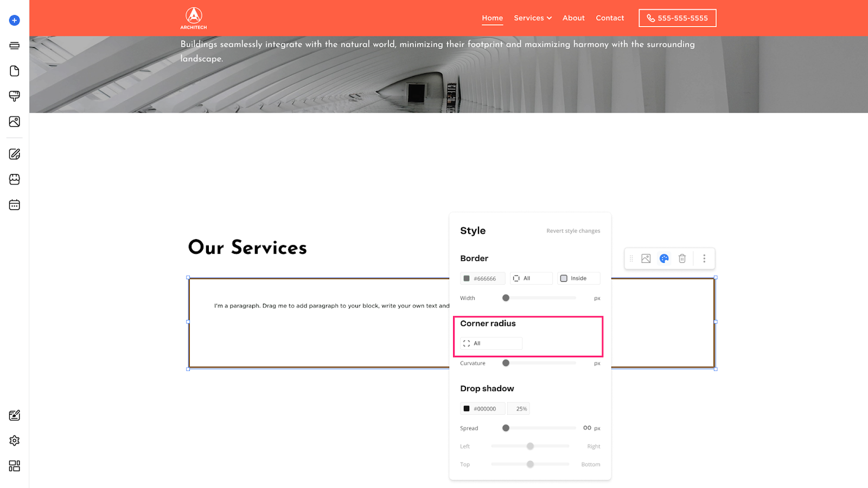Click the trash delete icon in toolbar
The image size is (868, 488).
682,259
